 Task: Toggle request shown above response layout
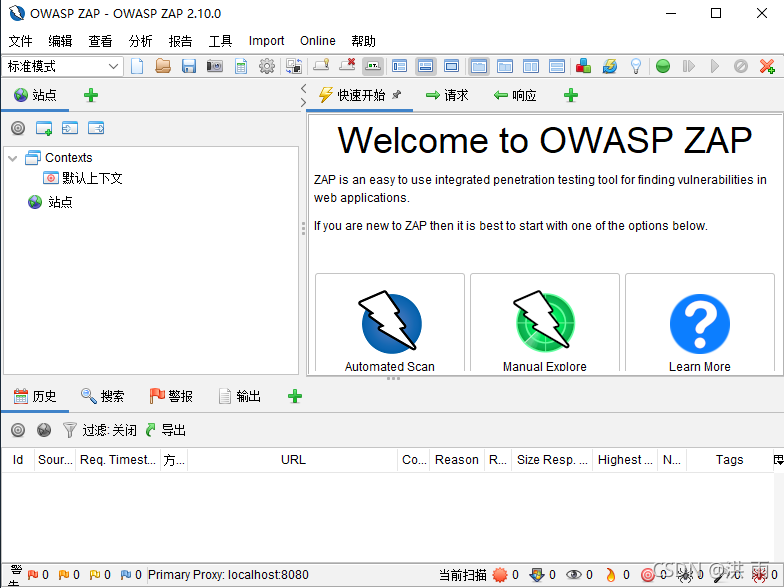pos(557,66)
